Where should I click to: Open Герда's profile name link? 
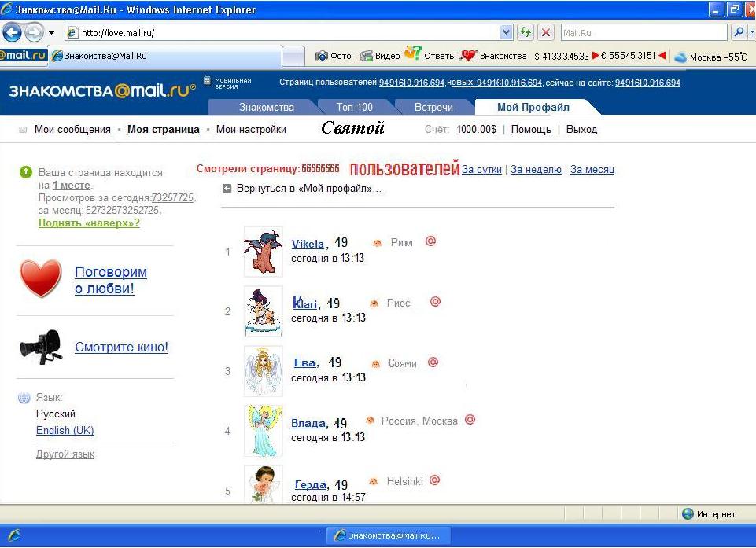coord(311,484)
